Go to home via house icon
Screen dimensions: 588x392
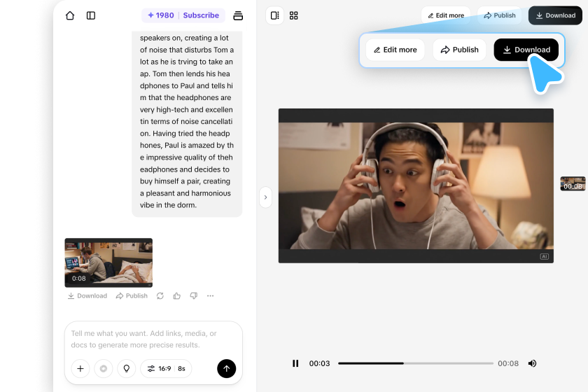click(70, 15)
